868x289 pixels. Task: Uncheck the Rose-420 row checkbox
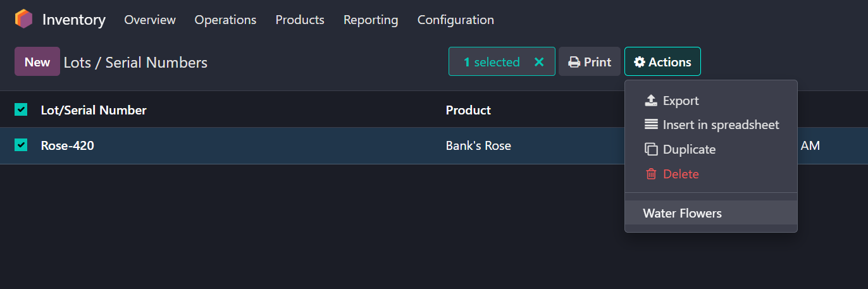[x=21, y=145]
